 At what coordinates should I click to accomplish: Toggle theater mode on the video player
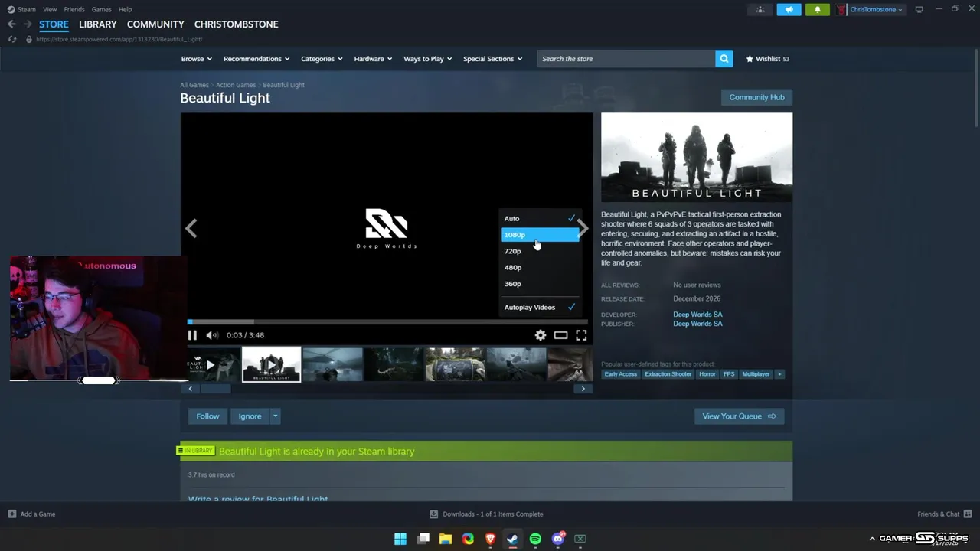pyautogui.click(x=561, y=335)
